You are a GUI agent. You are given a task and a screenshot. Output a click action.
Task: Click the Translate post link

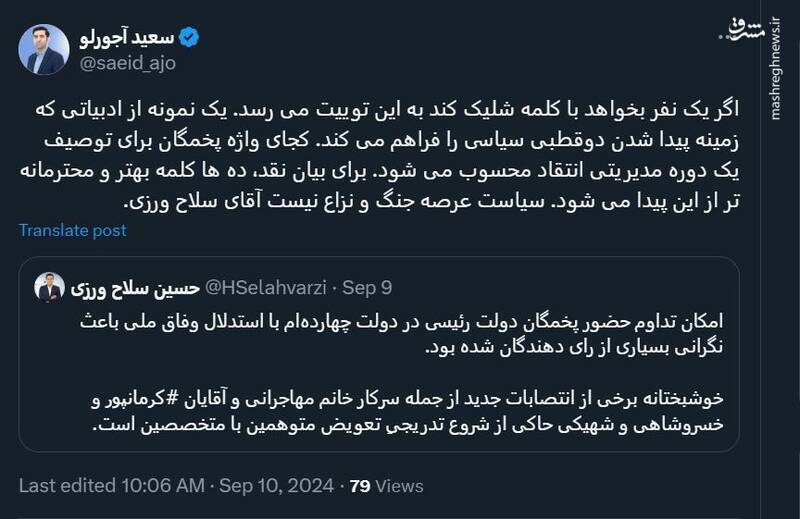tap(73, 230)
